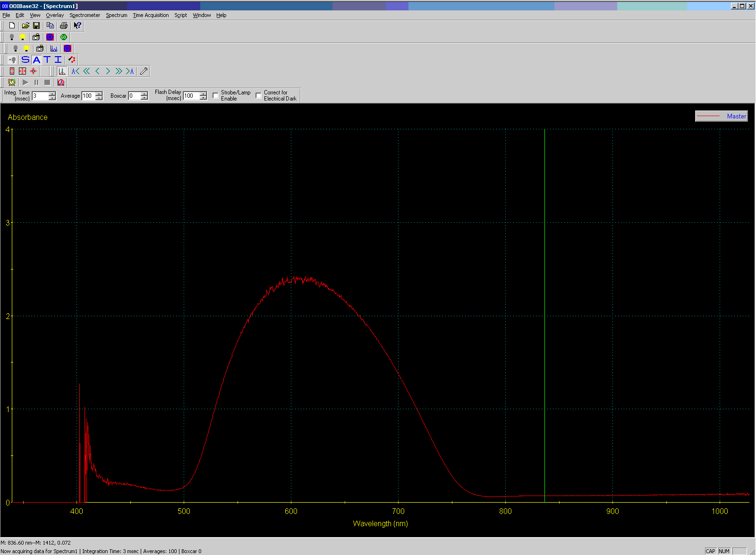
Task: Move cursor to previous peak icon
Action: click(76, 71)
